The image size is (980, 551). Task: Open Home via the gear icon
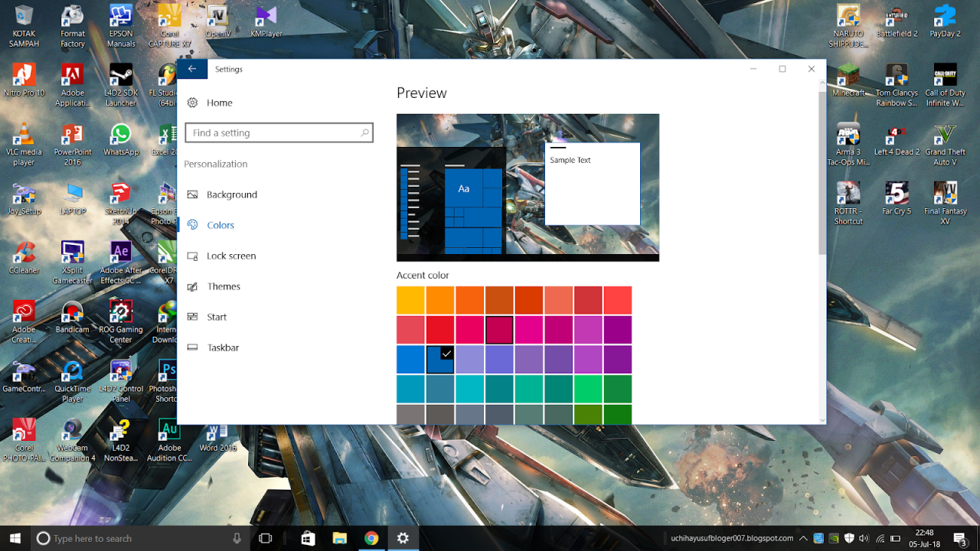click(192, 103)
